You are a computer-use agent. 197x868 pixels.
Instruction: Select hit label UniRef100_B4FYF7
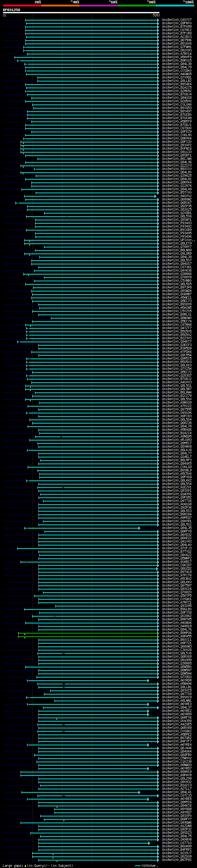tap(176, 741)
